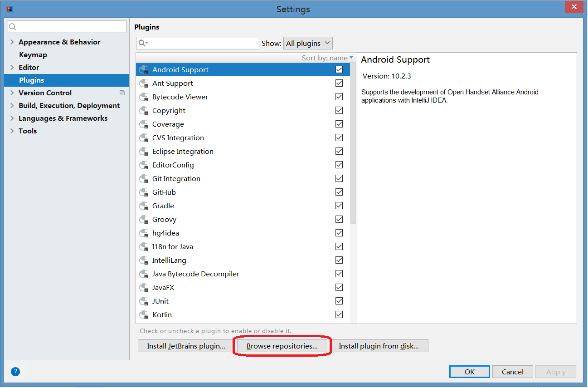The height and width of the screenshot is (388, 588).
Task: Select the IntelliLang plugin row
Action: [x=243, y=260]
